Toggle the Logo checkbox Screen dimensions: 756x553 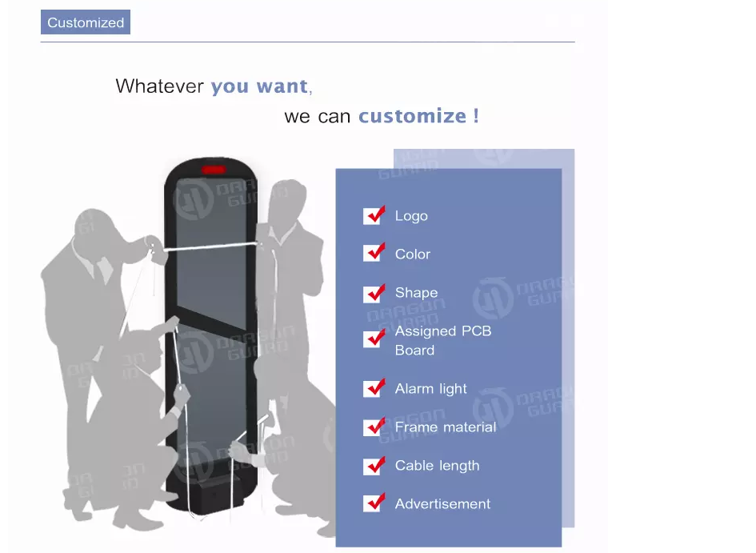374,215
